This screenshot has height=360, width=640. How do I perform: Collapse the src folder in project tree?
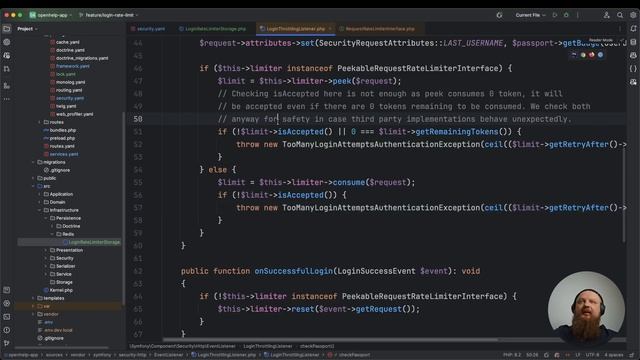(x=33, y=186)
